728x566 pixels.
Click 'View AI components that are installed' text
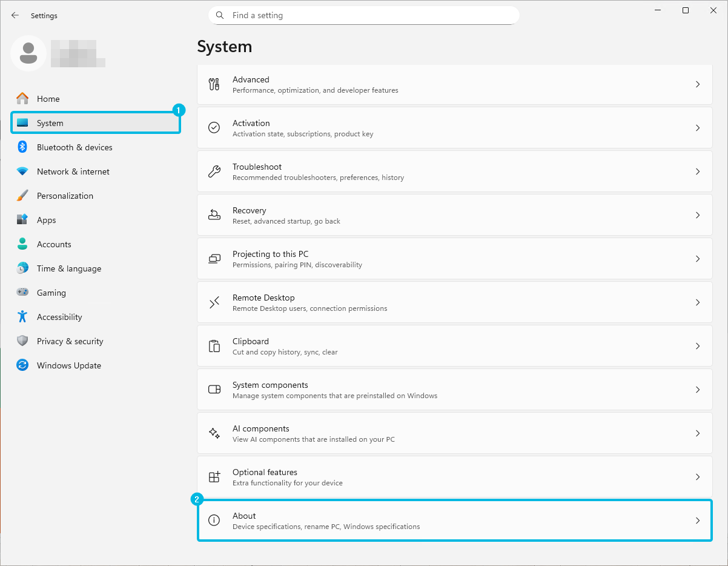tap(314, 439)
